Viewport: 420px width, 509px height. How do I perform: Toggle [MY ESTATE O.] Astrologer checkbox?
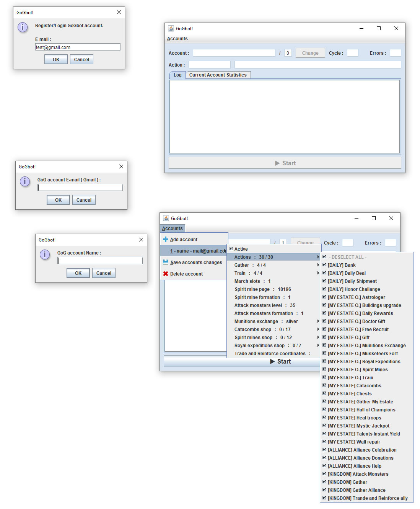tap(324, 297)
